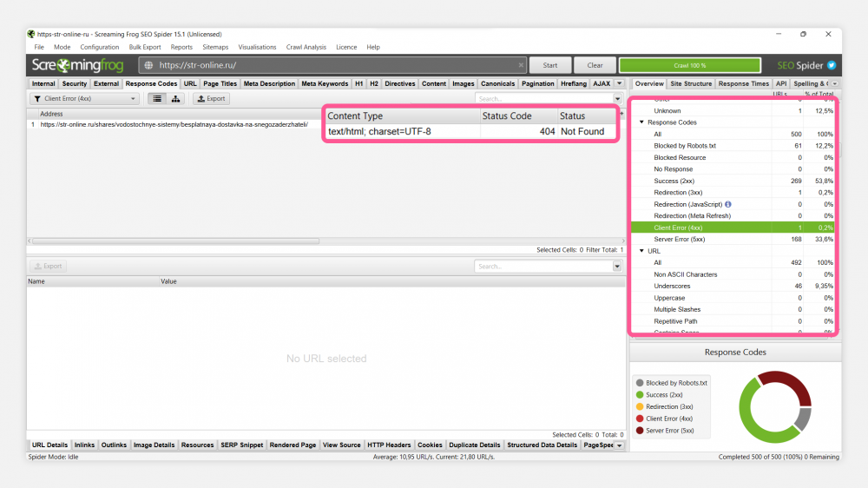
Task: Open the Visualisations menu
Action: point(258,47)
